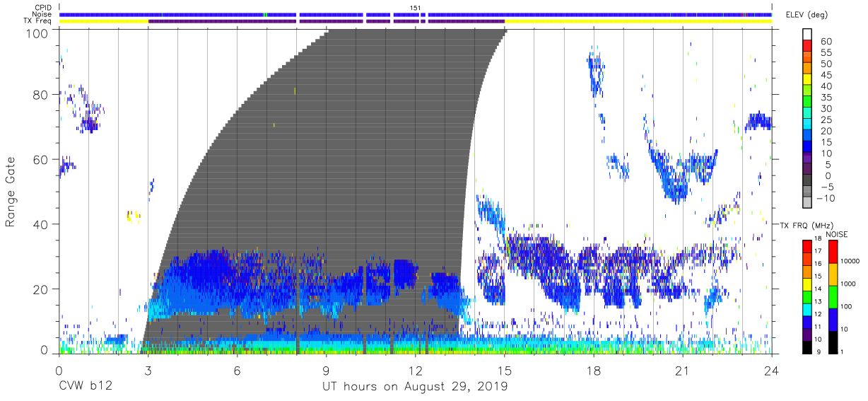Screen dimensions: 868x401
Task: Click the U-shaped echo band between hours 20 and 22
Action: pos(683,173)
